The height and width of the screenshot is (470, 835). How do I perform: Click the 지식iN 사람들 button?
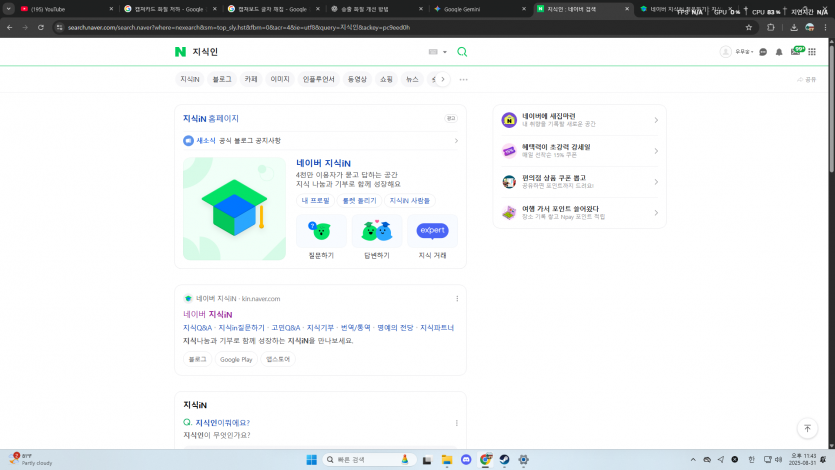tap(410, 201)
